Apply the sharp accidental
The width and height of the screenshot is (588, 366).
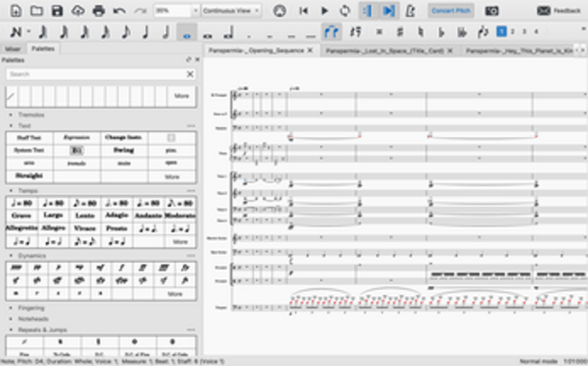(x=400, y=31)
